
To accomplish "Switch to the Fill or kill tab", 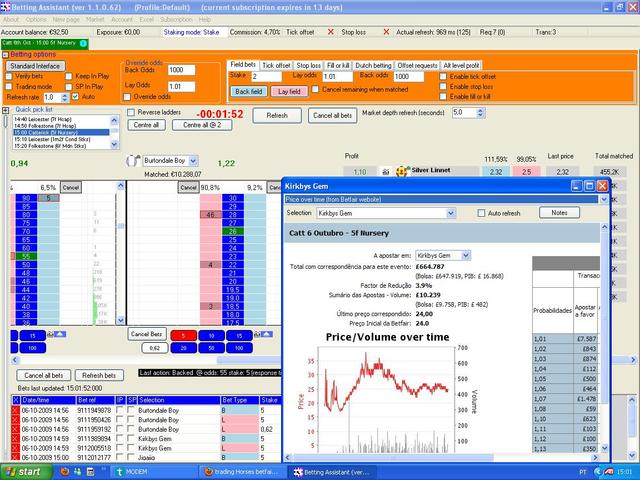I will (x=338, y=65).
